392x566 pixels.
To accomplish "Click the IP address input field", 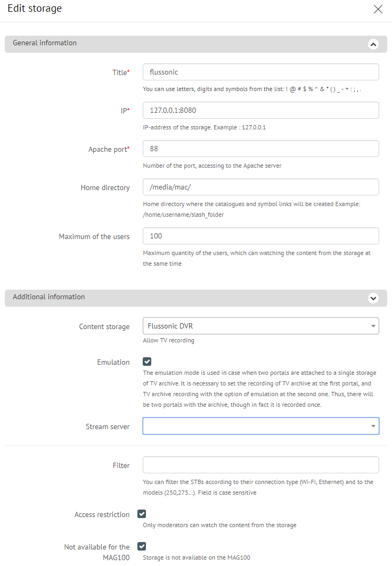I will point(260,110).
